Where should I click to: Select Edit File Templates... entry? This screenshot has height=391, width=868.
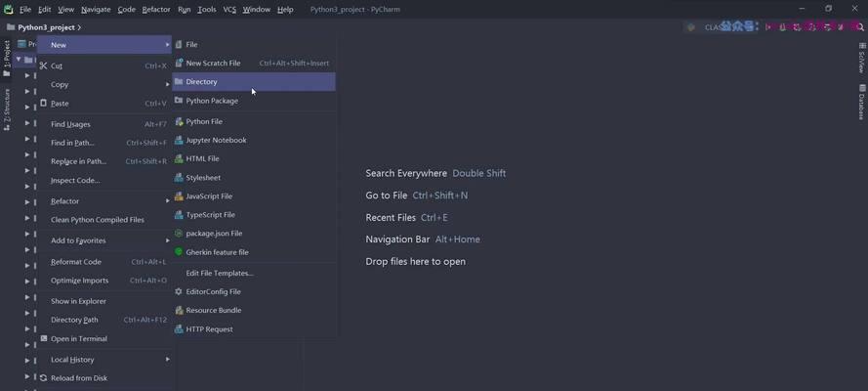(254, 273)
